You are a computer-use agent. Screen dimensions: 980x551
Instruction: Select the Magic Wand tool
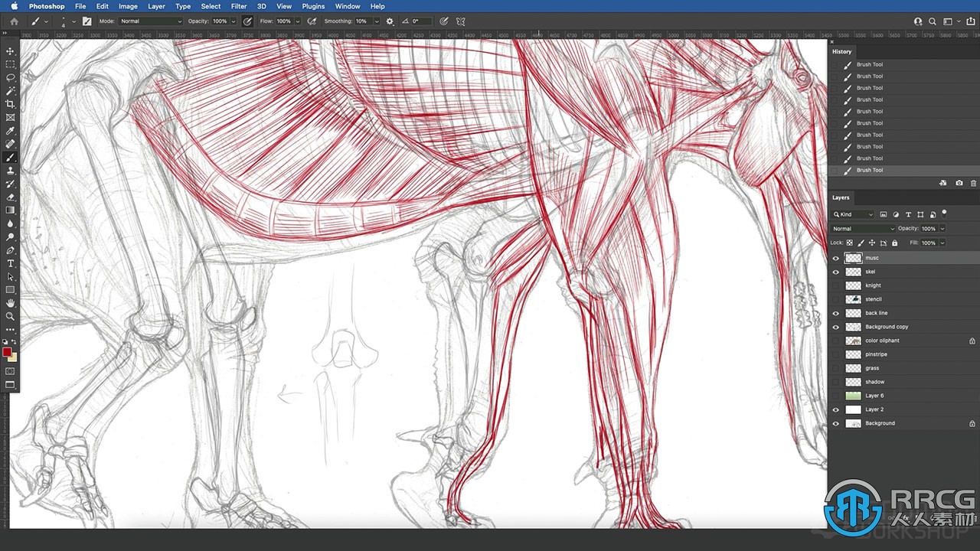point(11,91)
